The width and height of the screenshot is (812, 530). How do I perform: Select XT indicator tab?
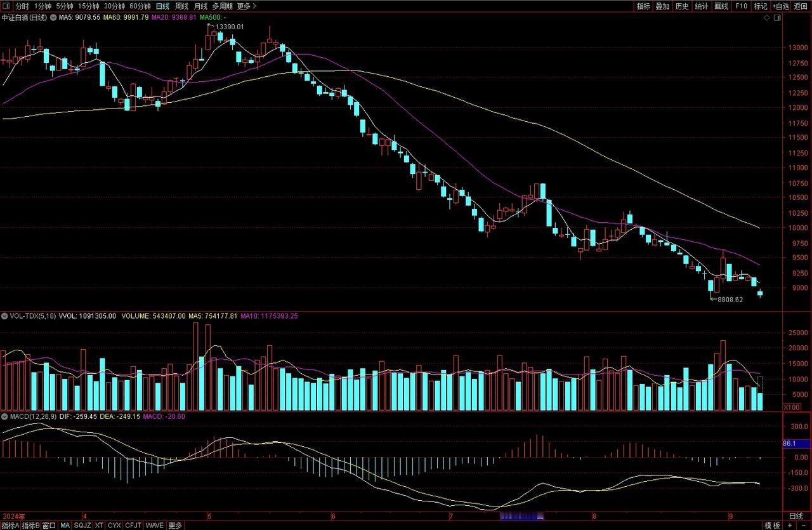(x=99, y=526)
